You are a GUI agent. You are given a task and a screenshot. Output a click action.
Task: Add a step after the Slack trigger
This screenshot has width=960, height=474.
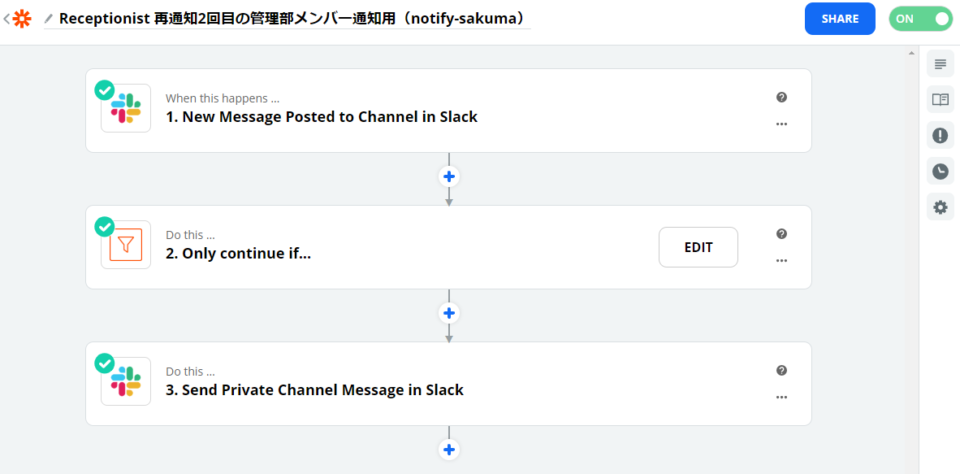[x=449, y=176]
